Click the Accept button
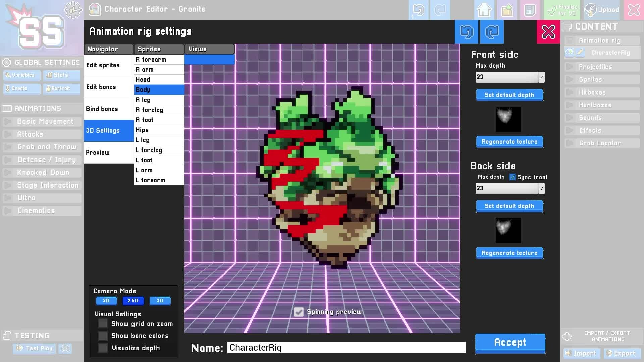The height and width of the screenshot is (362, 644). [510, 343]
